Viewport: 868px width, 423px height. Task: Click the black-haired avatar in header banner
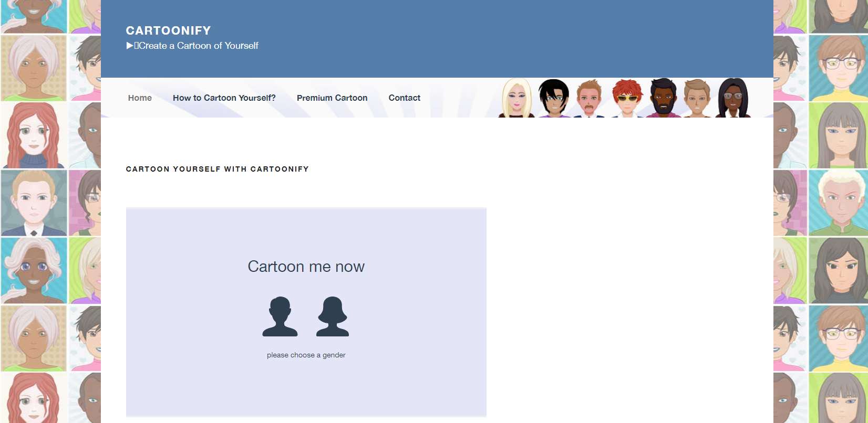click(554, 98)
